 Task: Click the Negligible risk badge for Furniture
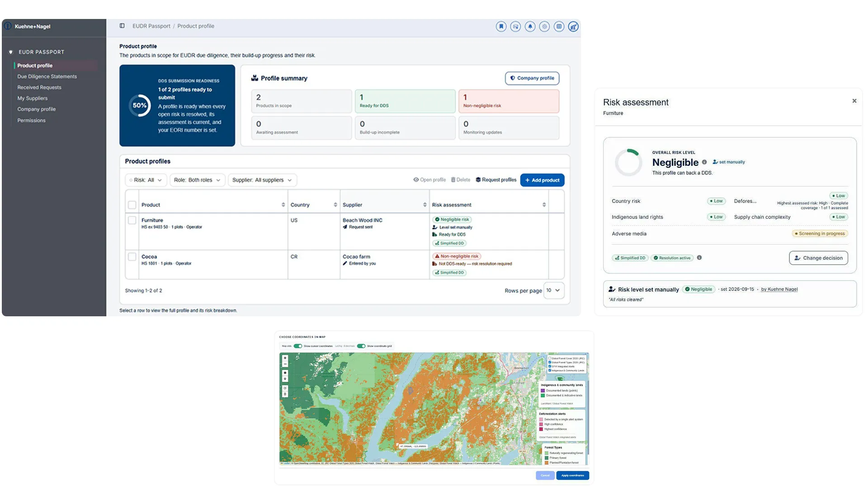coord(452,220)
